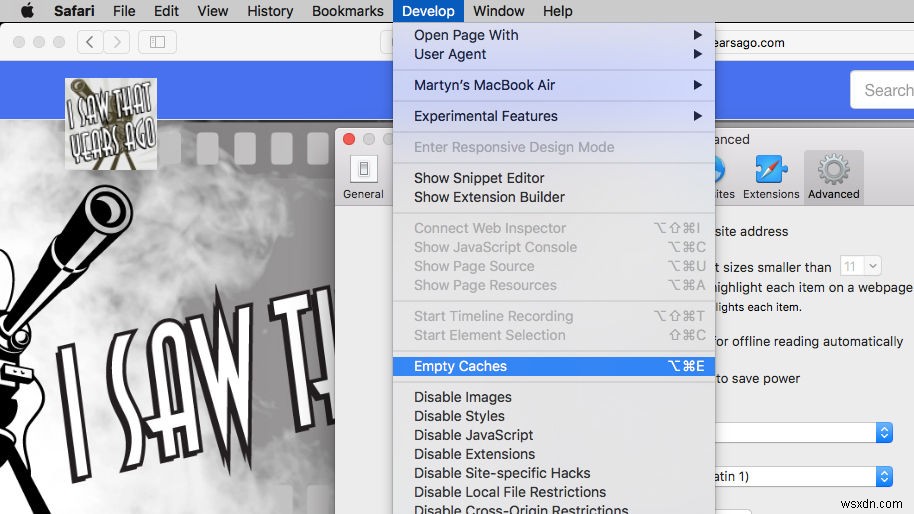The height and width of the screenshot is (514, 914).
Task: Open the File menu
Action: (124, 11)
